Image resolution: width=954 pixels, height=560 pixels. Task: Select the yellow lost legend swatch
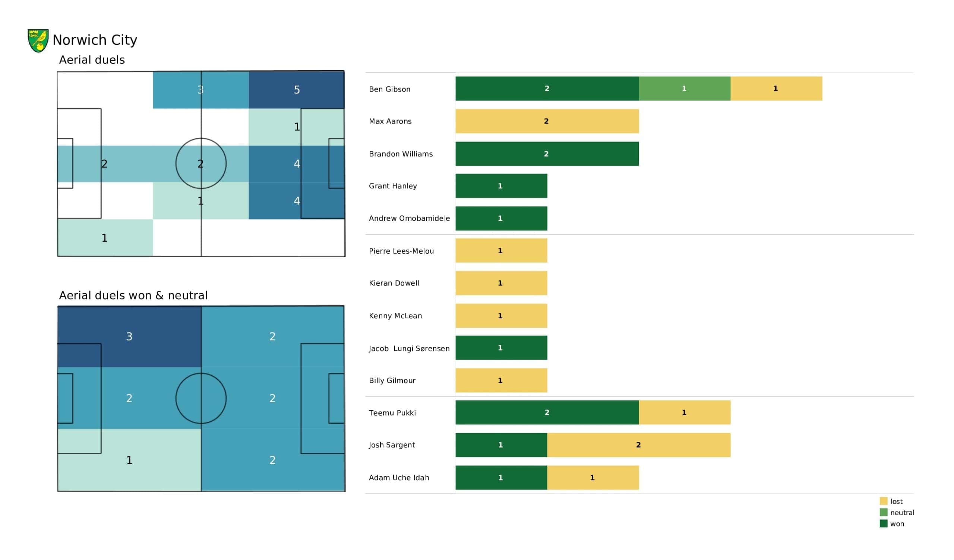[x=883, y=501]
